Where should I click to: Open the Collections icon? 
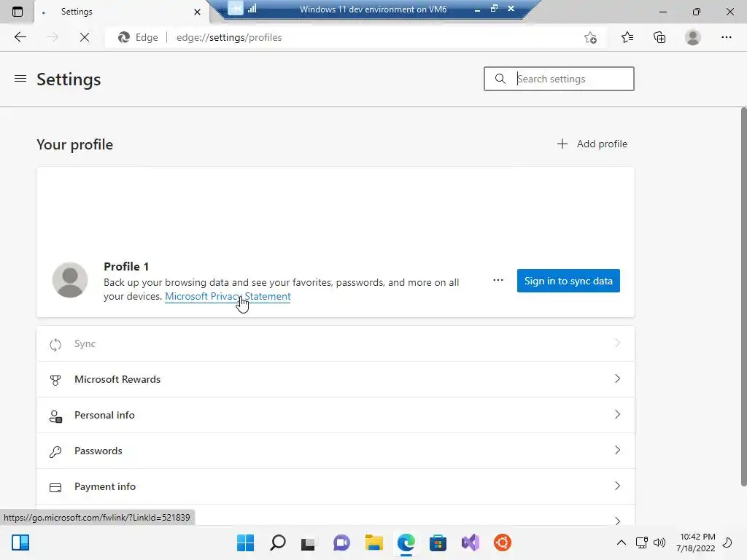click(x=659, y=37)
